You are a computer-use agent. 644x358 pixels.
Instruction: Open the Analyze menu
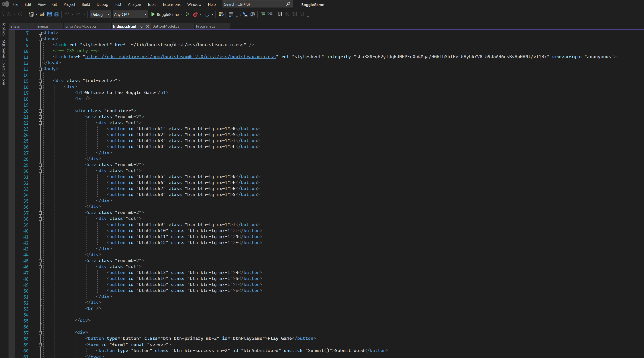(x=134, y=4)
